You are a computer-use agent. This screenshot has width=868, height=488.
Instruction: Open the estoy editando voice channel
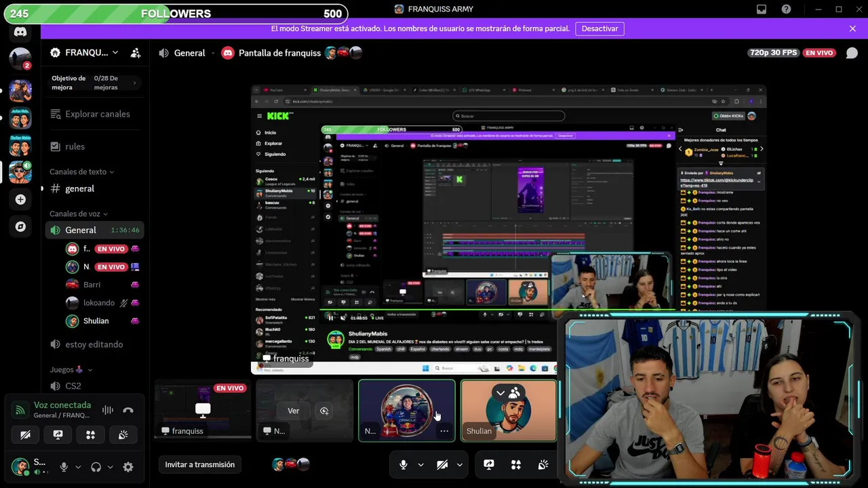[94, 344]
